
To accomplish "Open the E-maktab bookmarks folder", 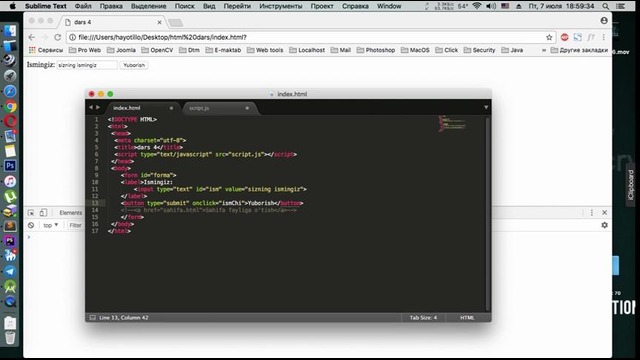I will click(x=223, y=50).
